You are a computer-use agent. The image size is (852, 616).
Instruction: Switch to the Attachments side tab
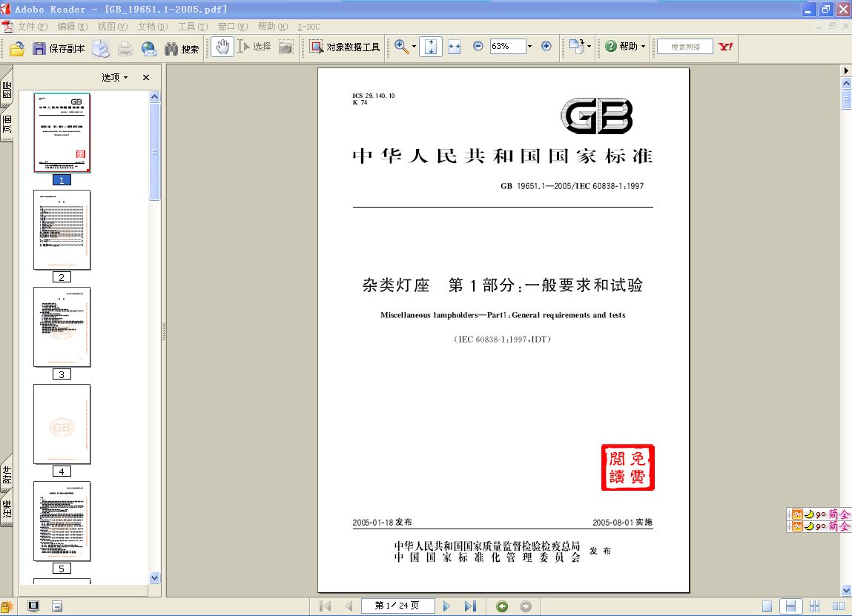coord(7,473)
